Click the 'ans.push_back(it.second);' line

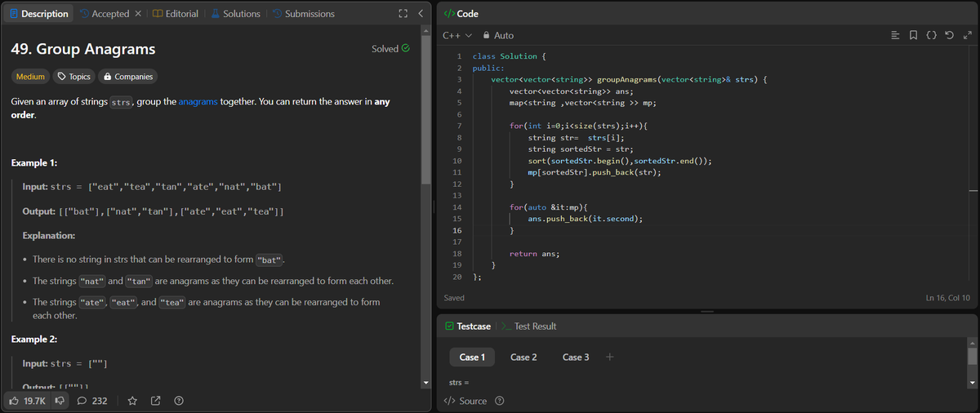click(x=585, y=219)
